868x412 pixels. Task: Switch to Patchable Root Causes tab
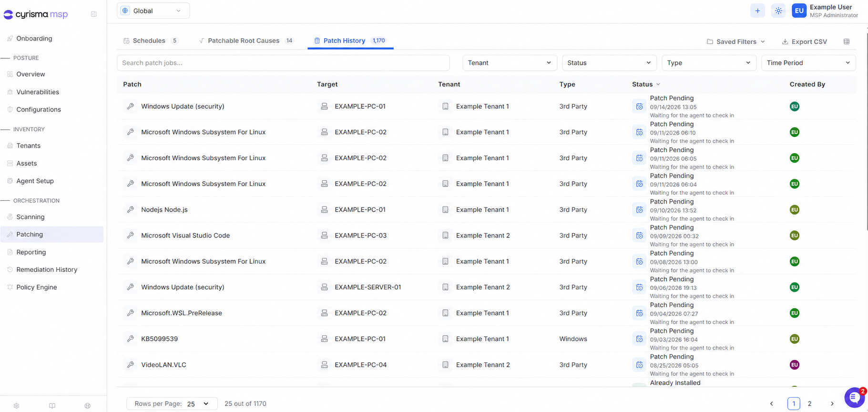(x=246, y=41)
